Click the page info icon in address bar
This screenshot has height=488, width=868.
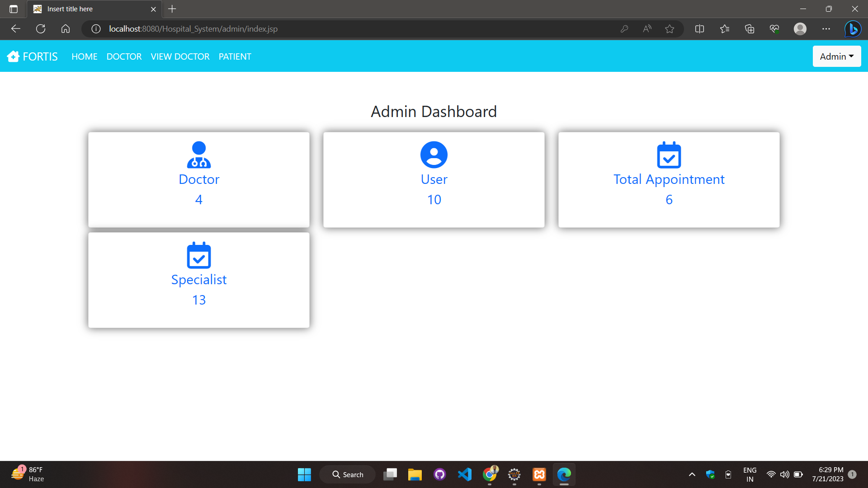point(95,28)
